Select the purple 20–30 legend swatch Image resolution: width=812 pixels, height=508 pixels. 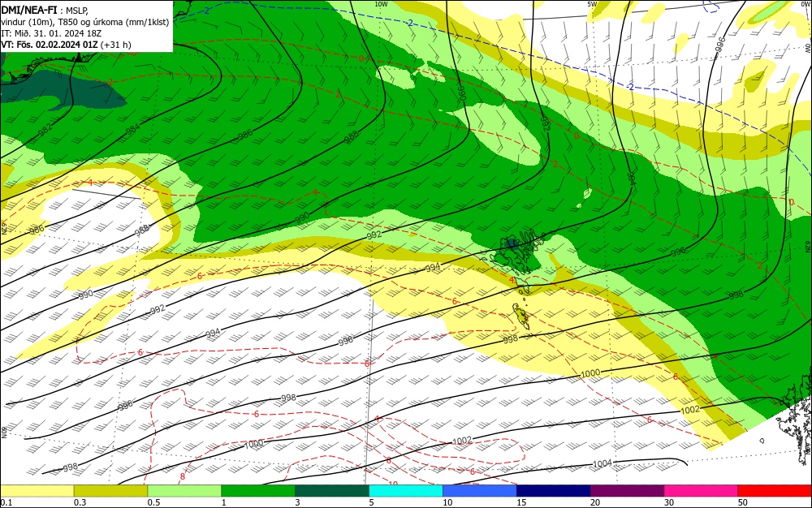click(627, 491)
